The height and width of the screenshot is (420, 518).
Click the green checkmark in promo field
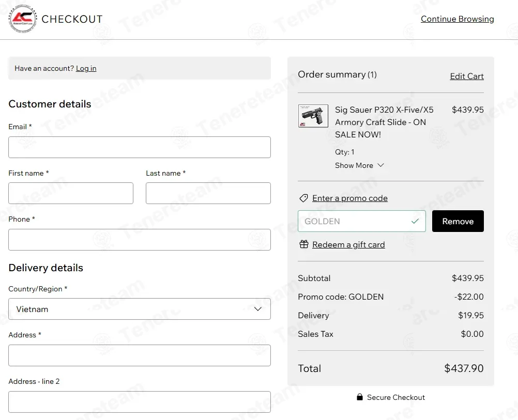point(415,221)
